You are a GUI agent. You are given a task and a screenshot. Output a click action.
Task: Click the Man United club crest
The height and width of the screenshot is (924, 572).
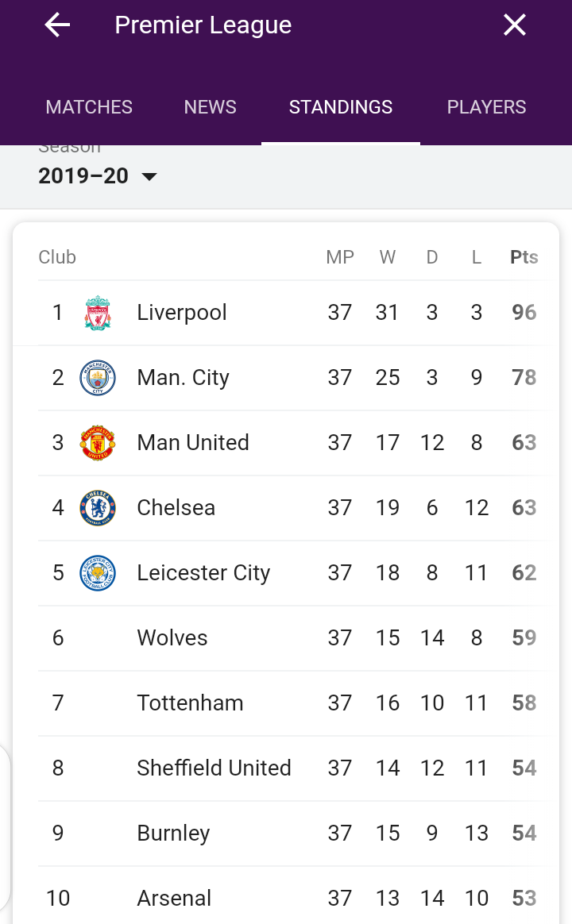tap(98, 443)
